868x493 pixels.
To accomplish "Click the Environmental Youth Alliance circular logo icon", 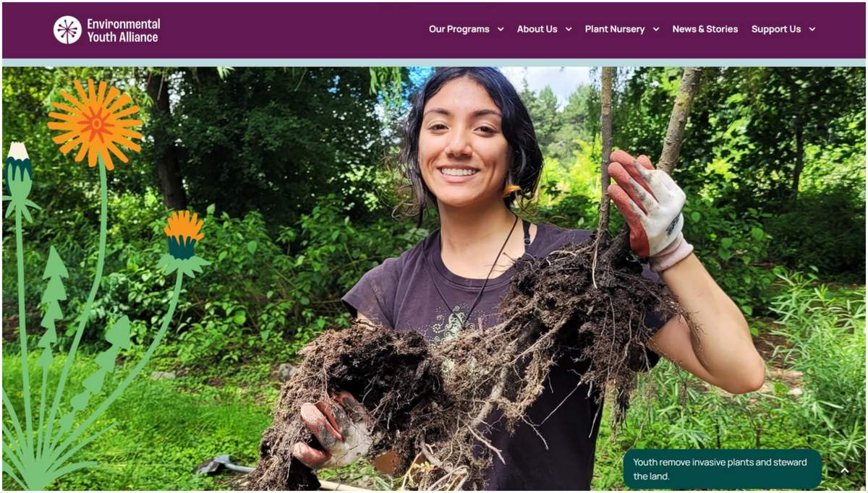I will coord(67,30).
